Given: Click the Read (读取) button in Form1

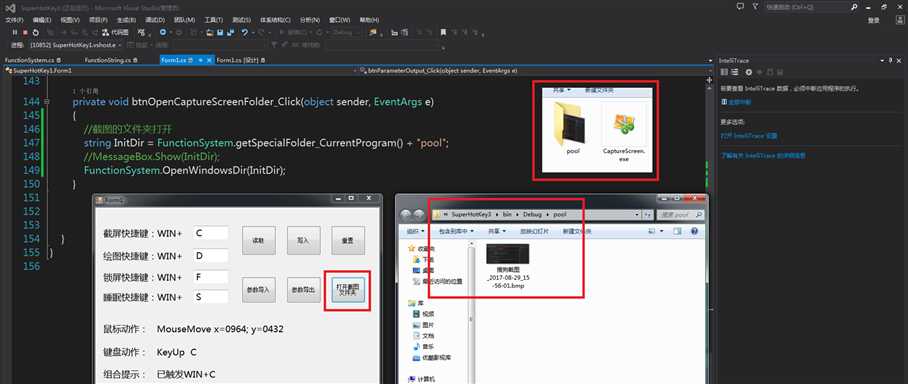Looking at the screenshot, I should (258, 240).
